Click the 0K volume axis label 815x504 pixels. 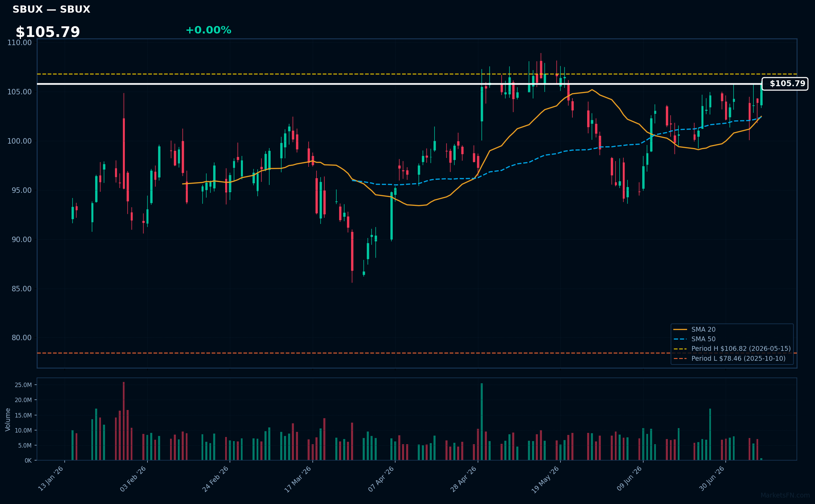[28, 461]
